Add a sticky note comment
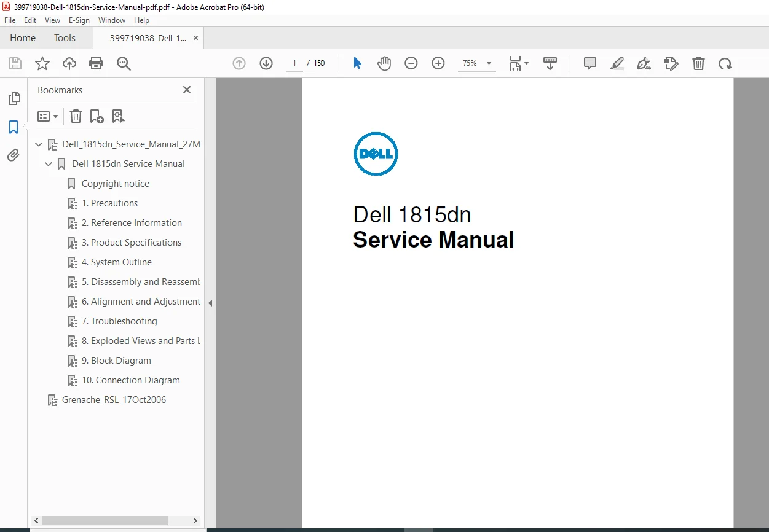Image resolution: width=769 pixels, height=532 pixels. click(590, 63)
